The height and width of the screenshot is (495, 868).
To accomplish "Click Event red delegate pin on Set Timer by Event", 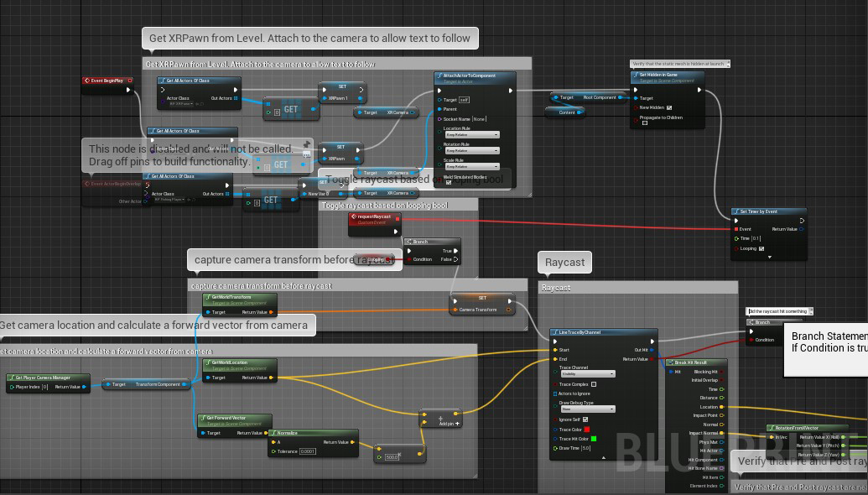I will point(736,229).
